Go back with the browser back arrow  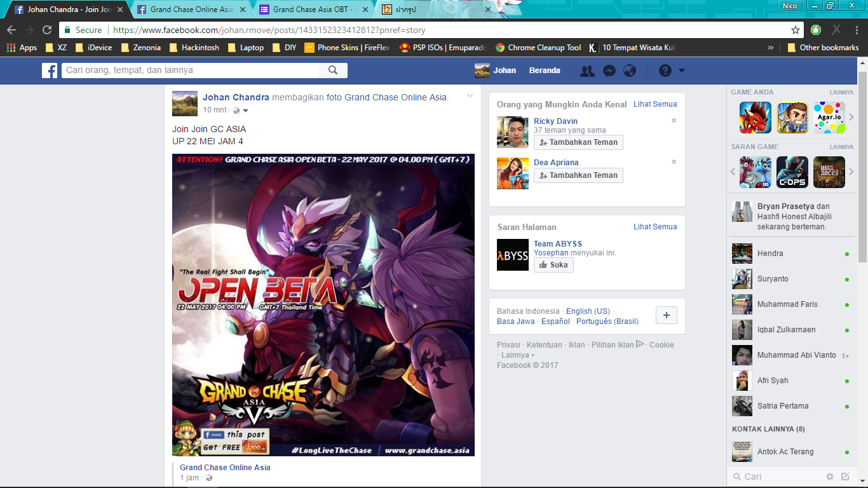[11, 30]
